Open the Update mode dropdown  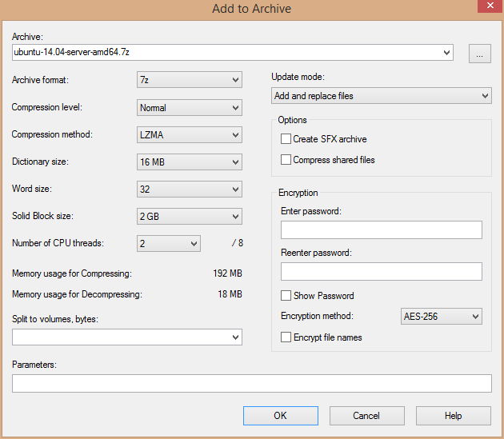[382, 96]
